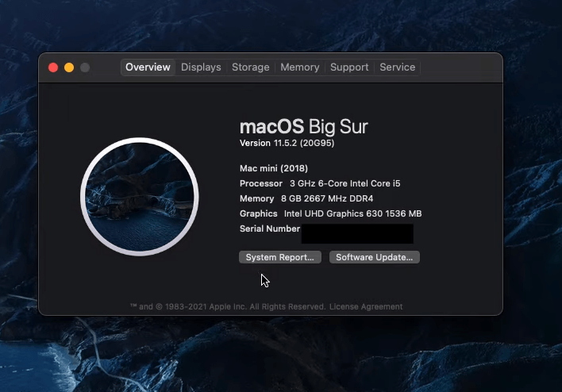
Task: Click the Serial Number label
Action: [270, 229]
